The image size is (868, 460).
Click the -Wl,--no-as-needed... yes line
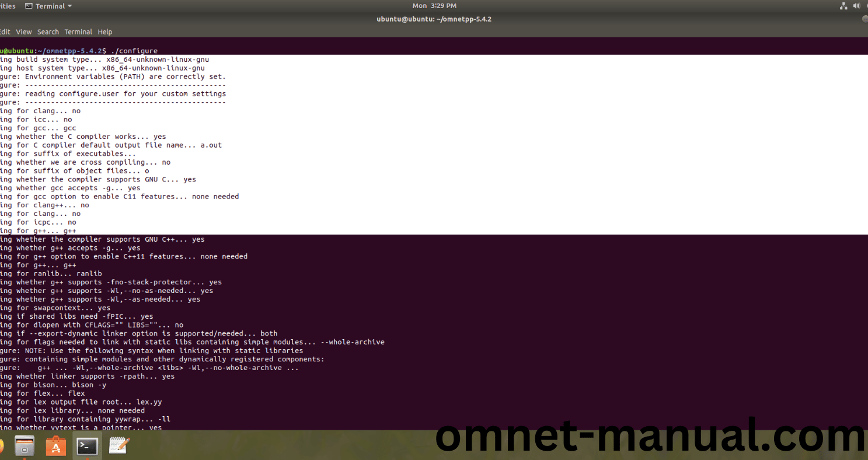[107, 291]
